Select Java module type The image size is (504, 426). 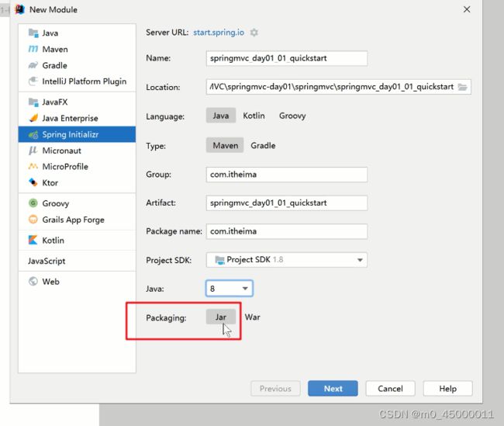pyautogui.click(x=77, y=33)
